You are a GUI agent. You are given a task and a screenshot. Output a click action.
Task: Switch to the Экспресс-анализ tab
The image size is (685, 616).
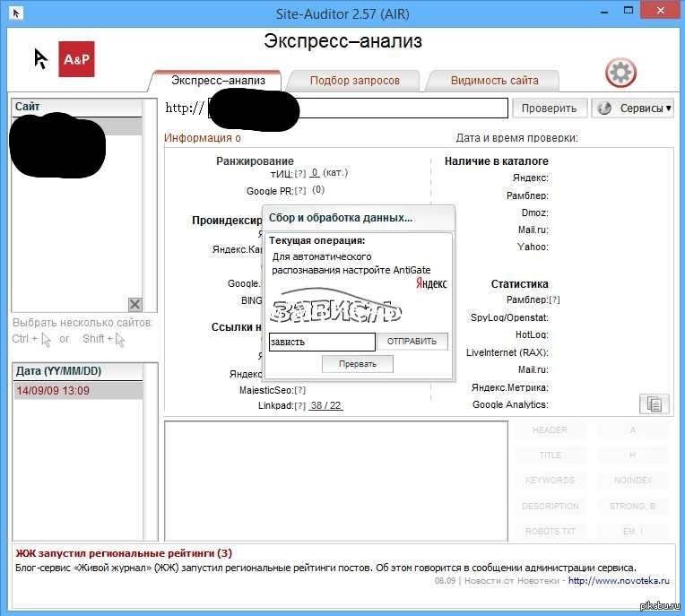click(x=218, y=81)
